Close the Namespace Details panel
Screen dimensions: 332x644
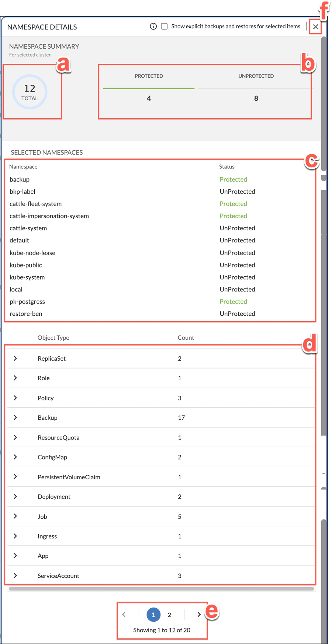pyautogui.click(x=315, y=27)
